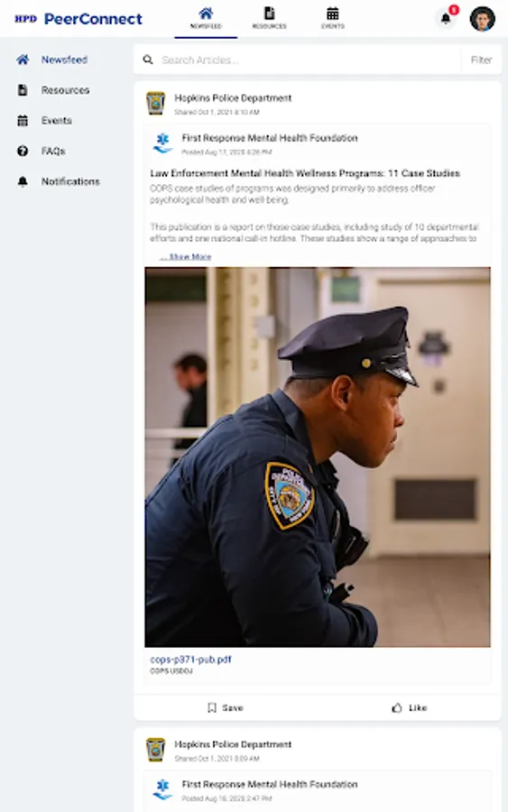The width and height of the screenshot is (508, 812).
Task: Click the Events calendar icon in the sidebar
Action: pyautogui.click(x=23, y=121)
